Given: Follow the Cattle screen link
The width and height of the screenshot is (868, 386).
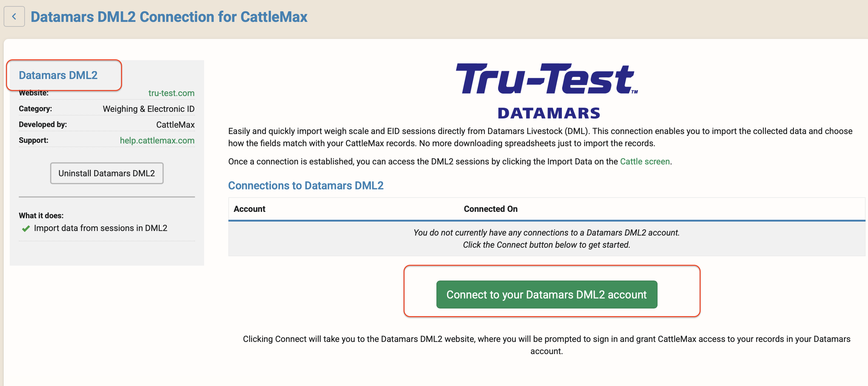Looking at the screenshot, I should pyautogui.click(x=644, y=161).
